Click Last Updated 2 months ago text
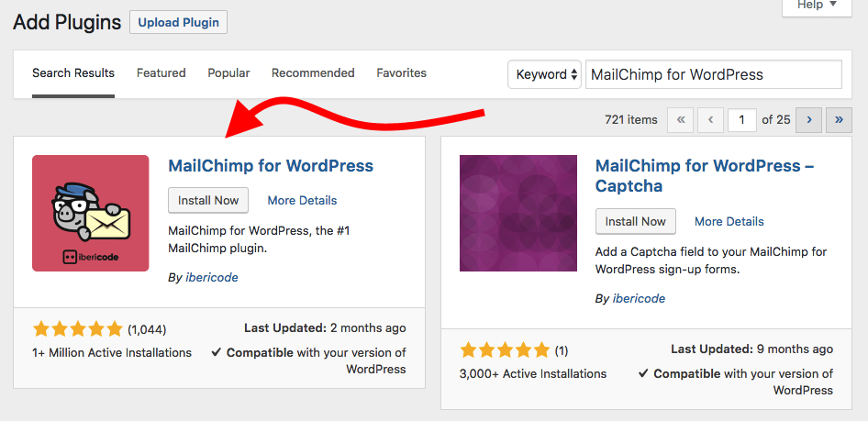The image size is (868, 421). [x=325, y=328]
